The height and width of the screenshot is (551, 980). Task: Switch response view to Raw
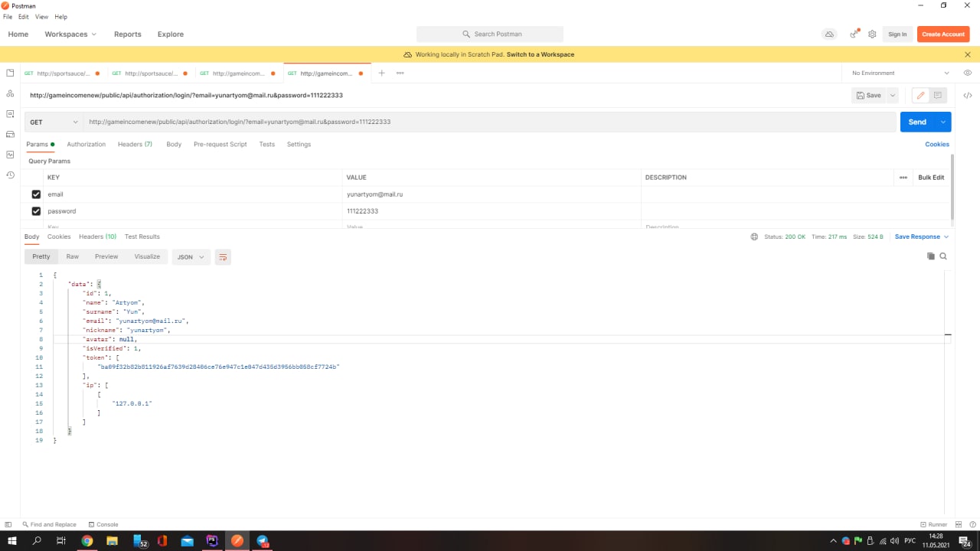click(72, 256)
